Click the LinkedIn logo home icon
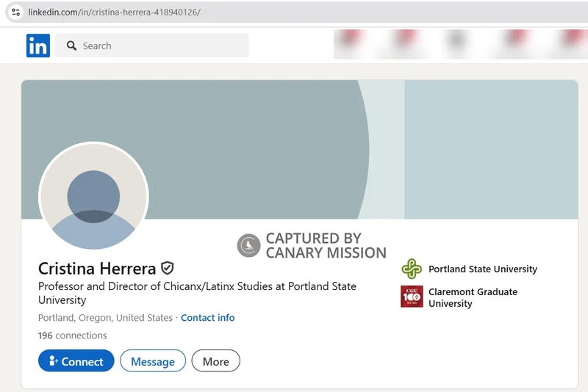 pyautogui.click(x=38, y=46)
